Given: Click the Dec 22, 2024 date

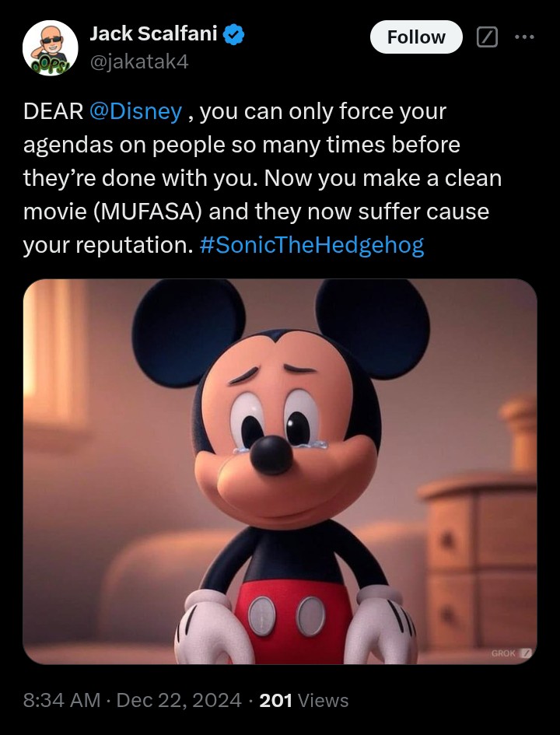Looking at the screenshot, I should click(x=179, y=700).
